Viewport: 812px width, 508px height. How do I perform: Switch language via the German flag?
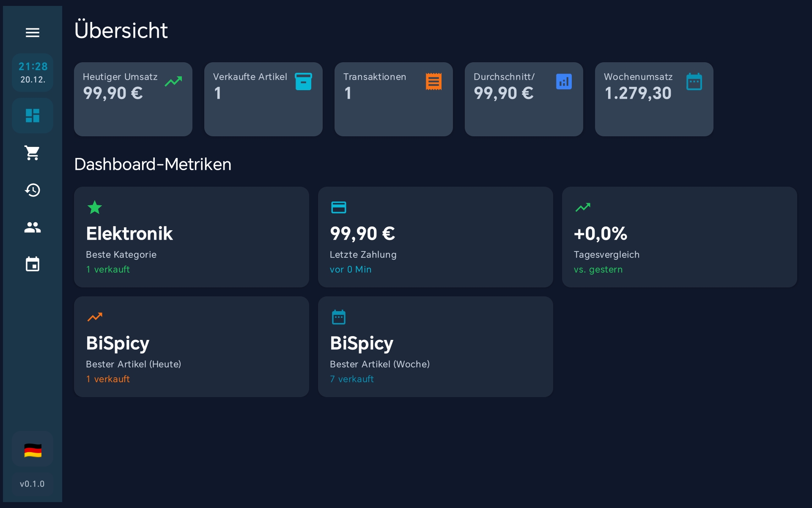tap(33, 449)
